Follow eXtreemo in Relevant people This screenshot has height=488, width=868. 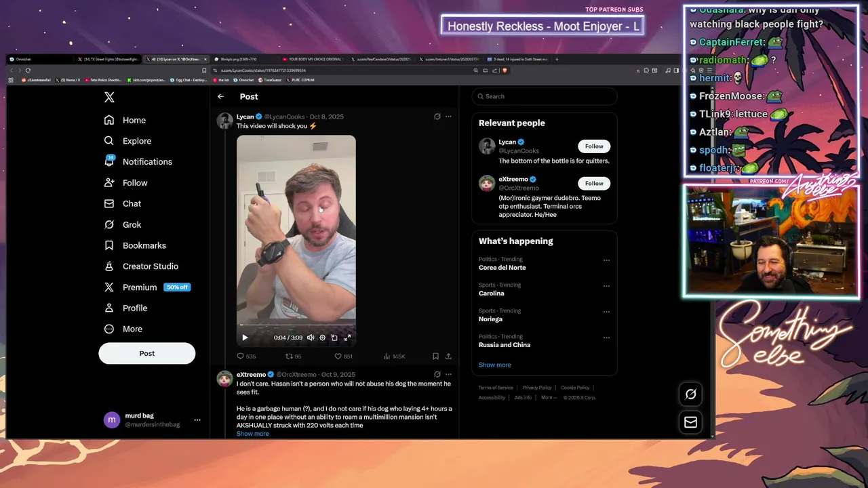594,184
